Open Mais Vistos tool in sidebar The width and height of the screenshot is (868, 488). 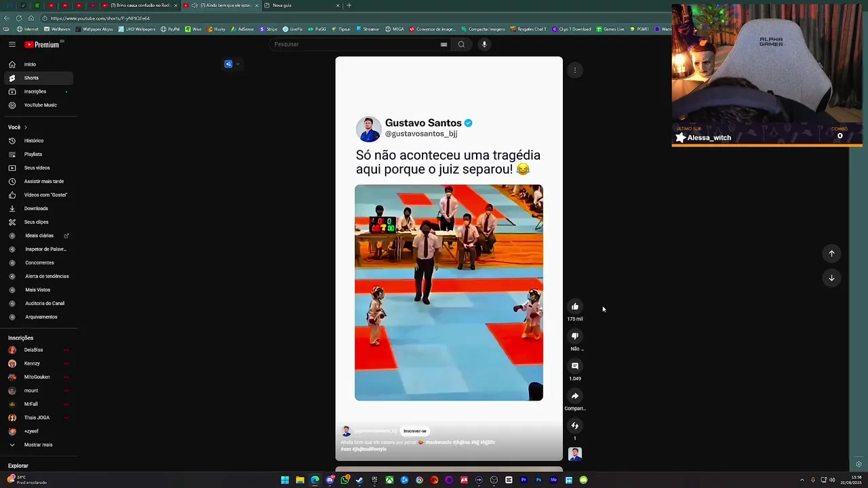tap(39, 290)
